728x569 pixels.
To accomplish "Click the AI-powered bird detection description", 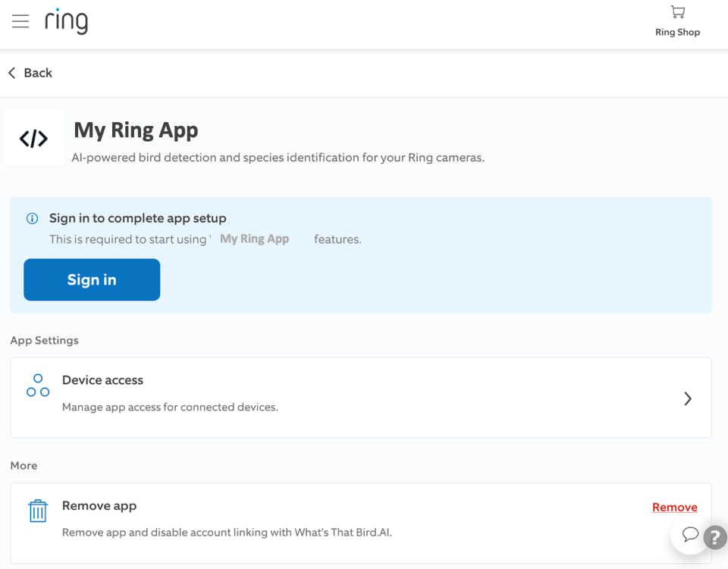I will pos(278,158).
